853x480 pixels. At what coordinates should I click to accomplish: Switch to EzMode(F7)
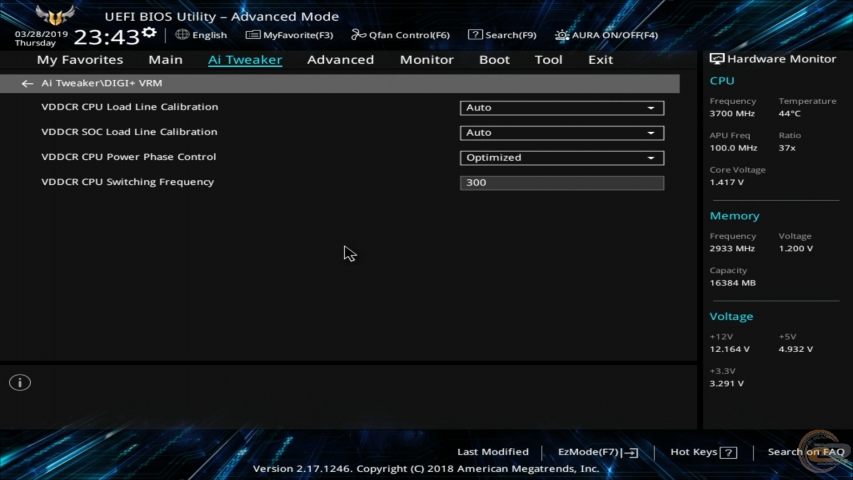coord(597,452)
